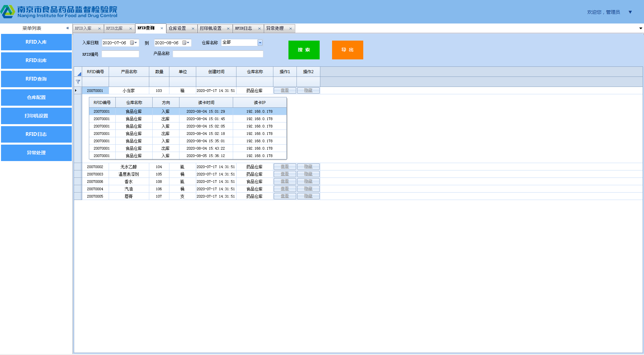This screenshot has height=355, width=644.
Task: Open the end date calendar picker
Action: pos(185,43)
